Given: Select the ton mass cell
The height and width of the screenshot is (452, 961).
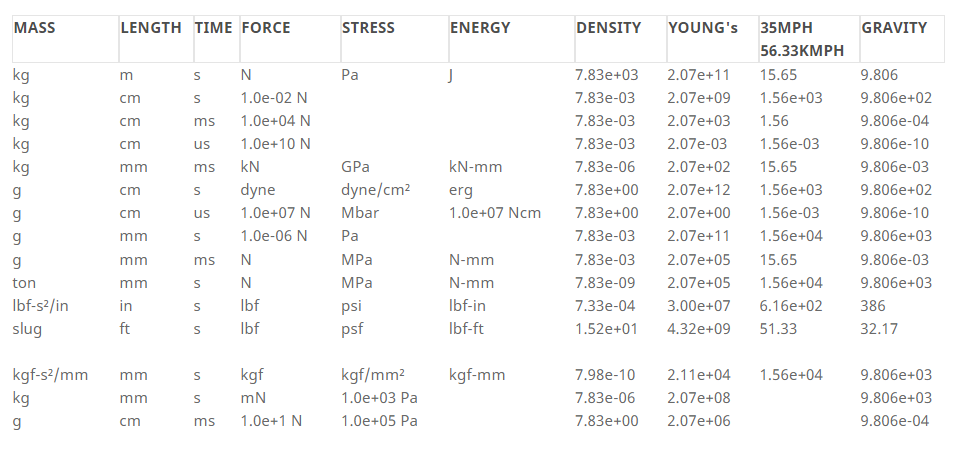Looking at the screenshot, I should [24, 283].
